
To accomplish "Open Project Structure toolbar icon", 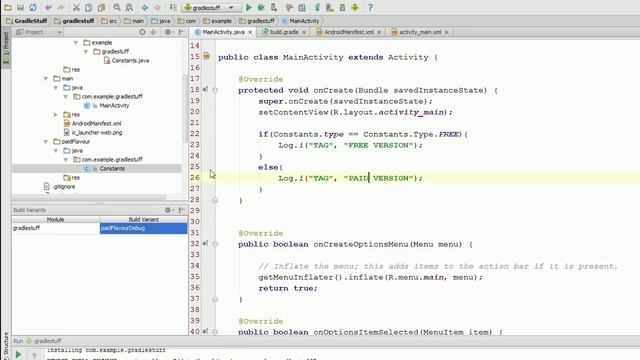I will coord(302,7).
